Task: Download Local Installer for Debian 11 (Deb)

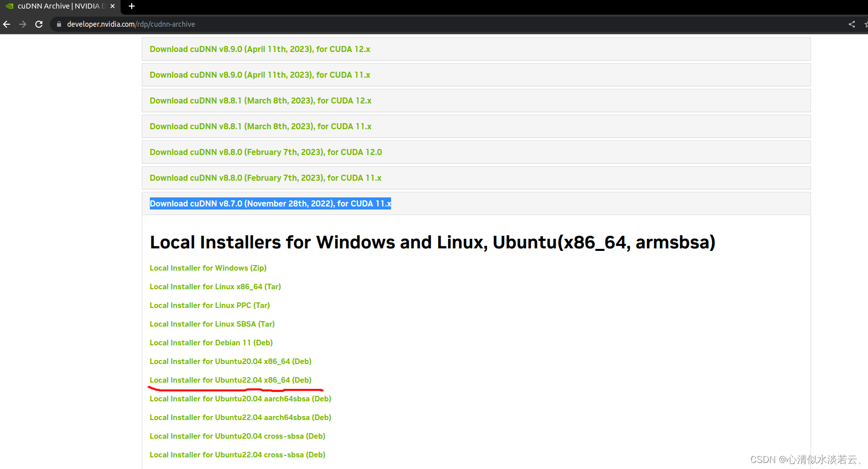Action: (x=211, y=343)
